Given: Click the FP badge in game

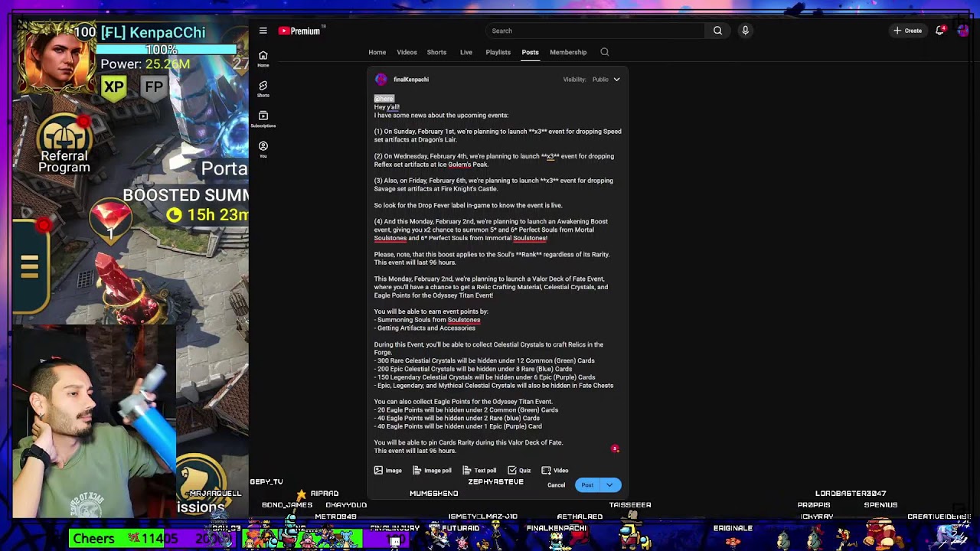Looking at the screenshot, I should coord(154,86).
